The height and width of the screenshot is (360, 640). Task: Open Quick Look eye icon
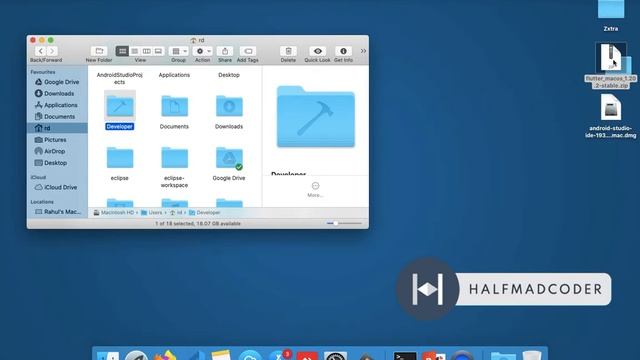click(x=318, y=51)
